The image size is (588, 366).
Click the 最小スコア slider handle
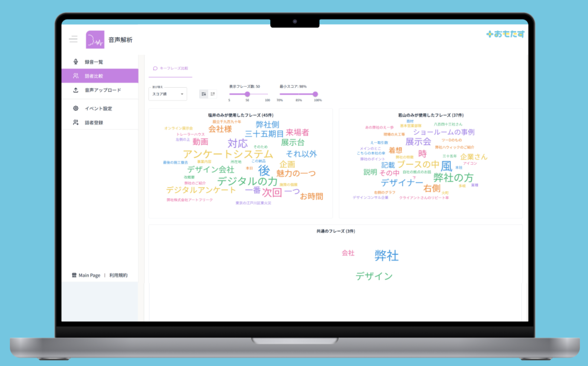[x=315, y=94]
